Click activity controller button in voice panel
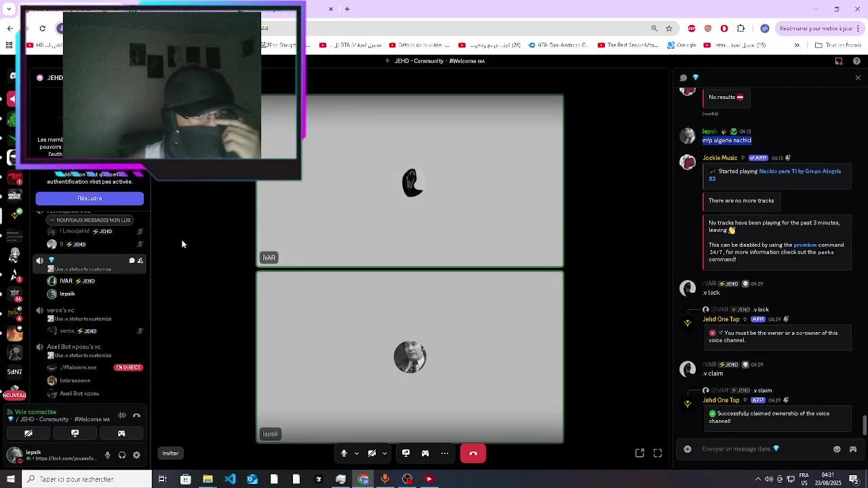The width and height of the screenshot is (868, 488). [121, 433]
